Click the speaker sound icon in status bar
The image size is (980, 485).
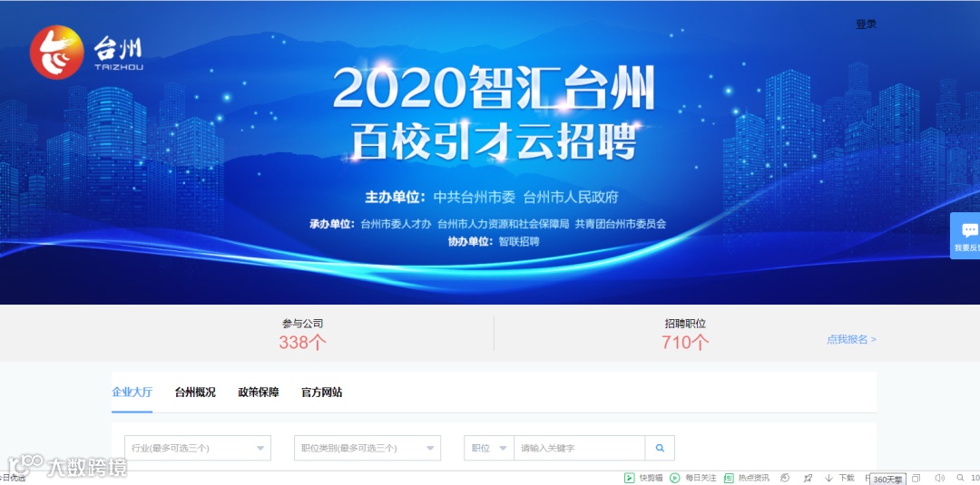click(939, 478)
